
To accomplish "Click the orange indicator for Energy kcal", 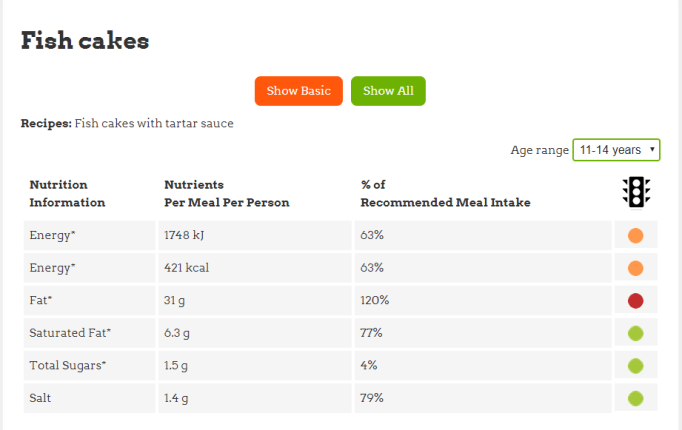I will point(635,268).
